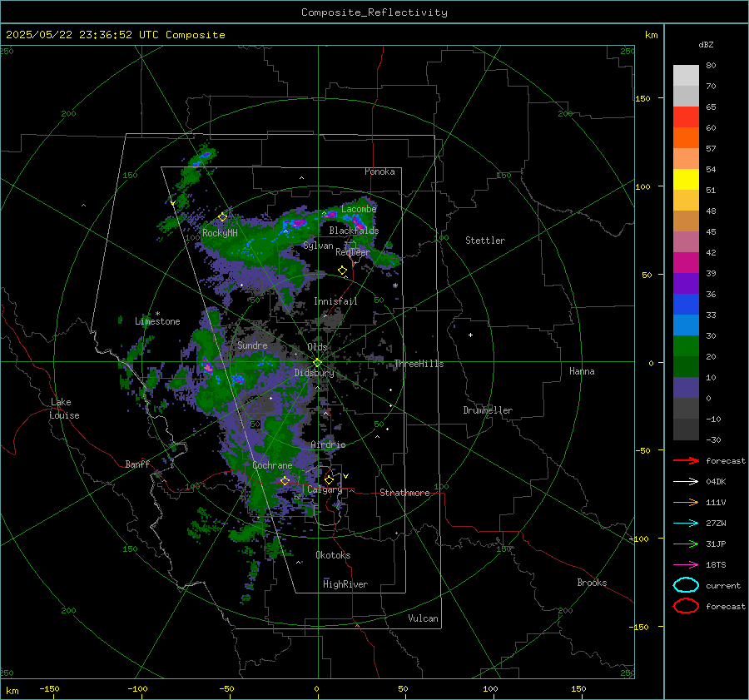Click yellow diamond marker near RockyMH
The height and width of the screenshot is (700, 749).
click(x=222, y=217)
